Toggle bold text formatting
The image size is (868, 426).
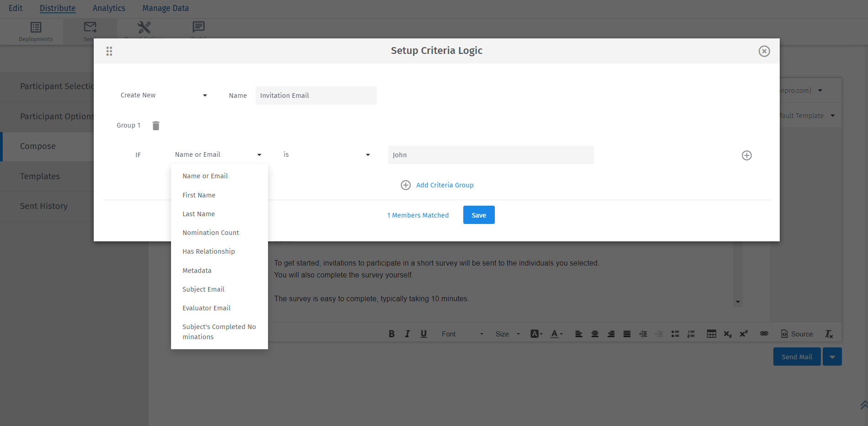tap(391, 334)
